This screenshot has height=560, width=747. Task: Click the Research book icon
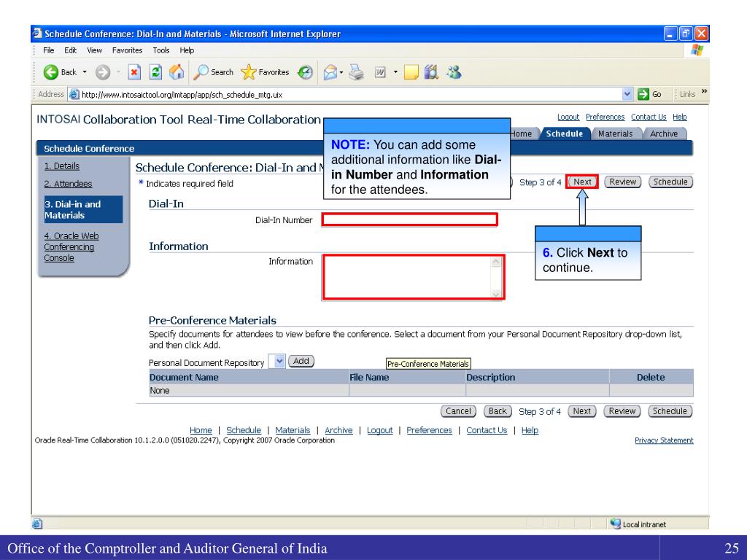click(431, 72)
